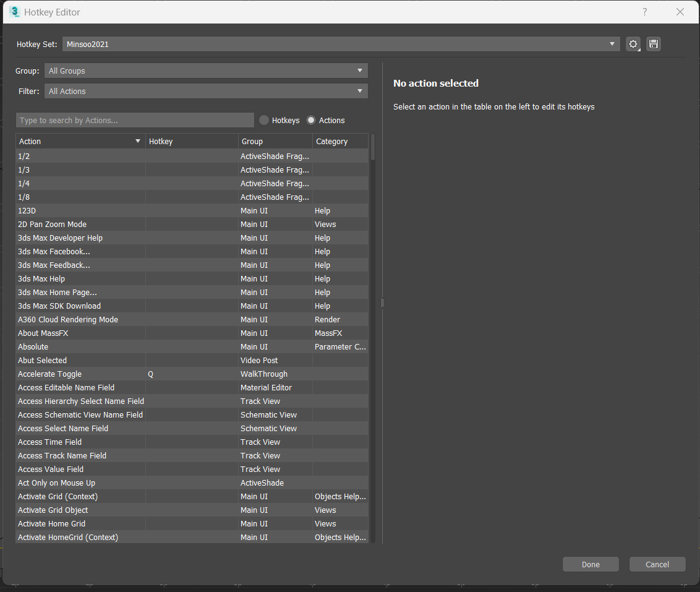The height and width of the screenshot is (592, 700).
Task: Select the 1/3 action row
Action: pos(192,169)
